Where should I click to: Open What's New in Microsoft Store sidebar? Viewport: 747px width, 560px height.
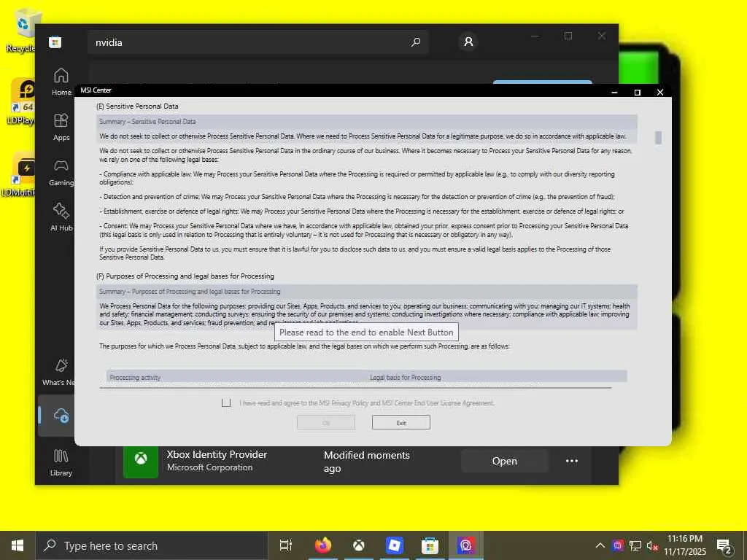(58, 372)
